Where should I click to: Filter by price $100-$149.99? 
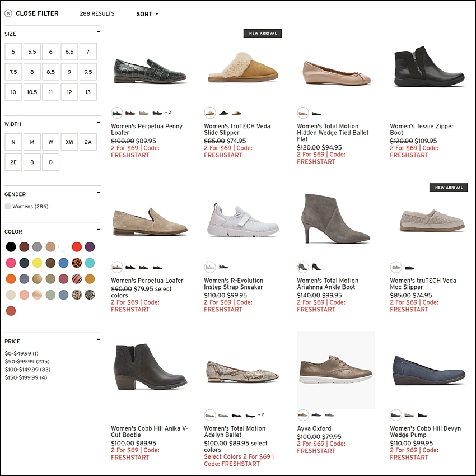[x=27, y=370]
